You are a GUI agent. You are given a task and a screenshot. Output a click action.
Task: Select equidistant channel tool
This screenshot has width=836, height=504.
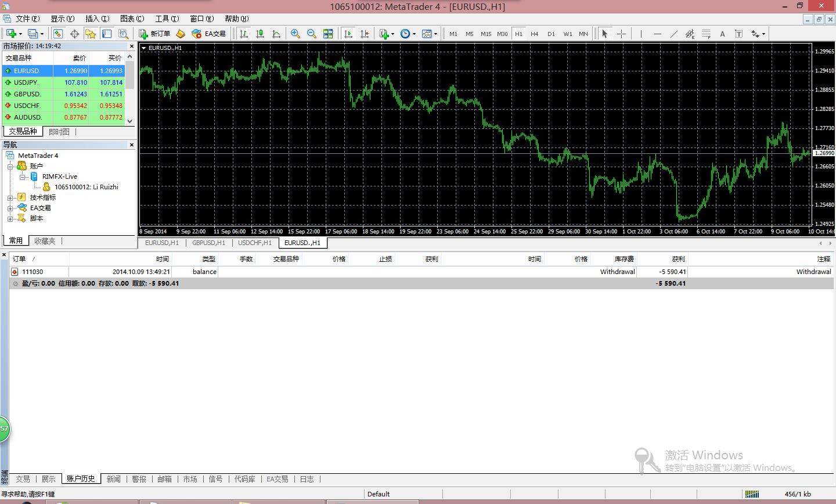(690, 34)
